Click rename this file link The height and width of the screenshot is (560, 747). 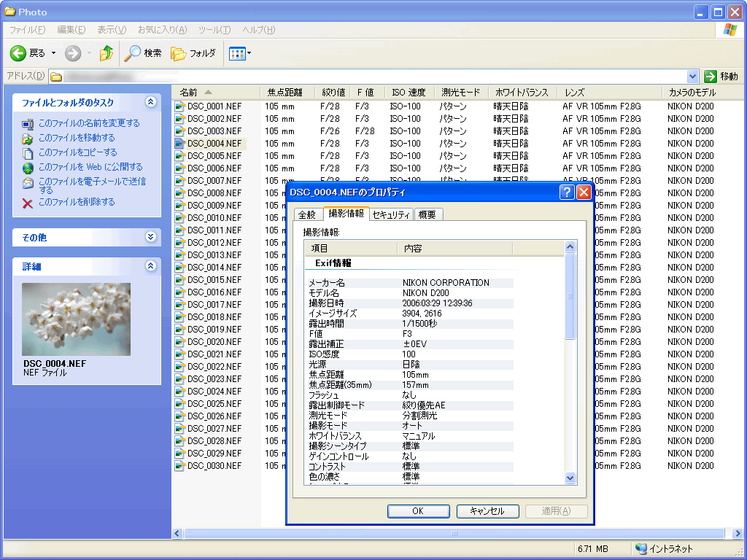pos(89,123)
